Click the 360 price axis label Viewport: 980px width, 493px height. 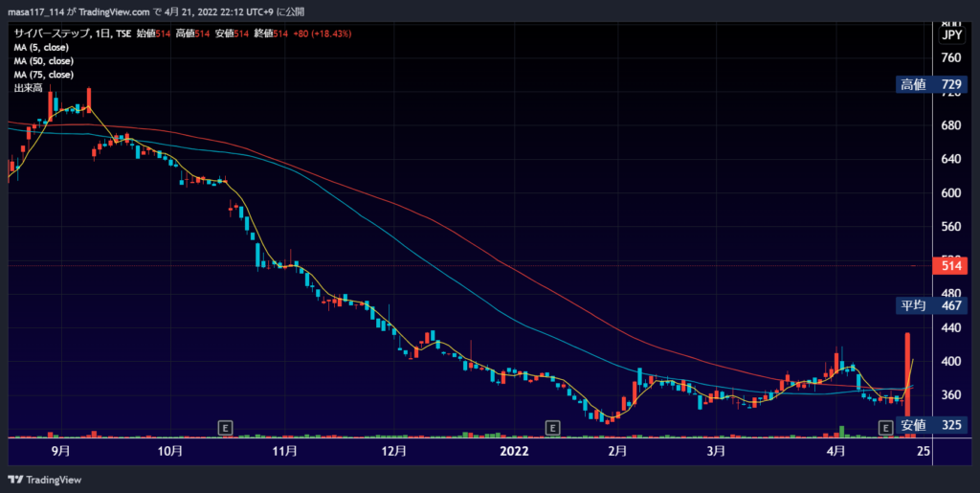coord(950,395)
